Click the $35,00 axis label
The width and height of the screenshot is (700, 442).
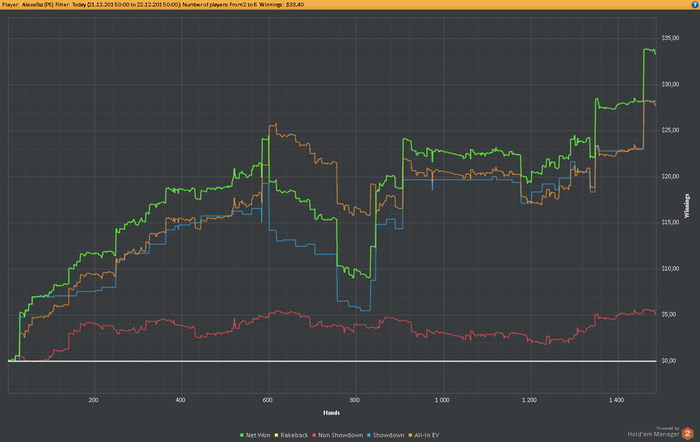(670, 38)
